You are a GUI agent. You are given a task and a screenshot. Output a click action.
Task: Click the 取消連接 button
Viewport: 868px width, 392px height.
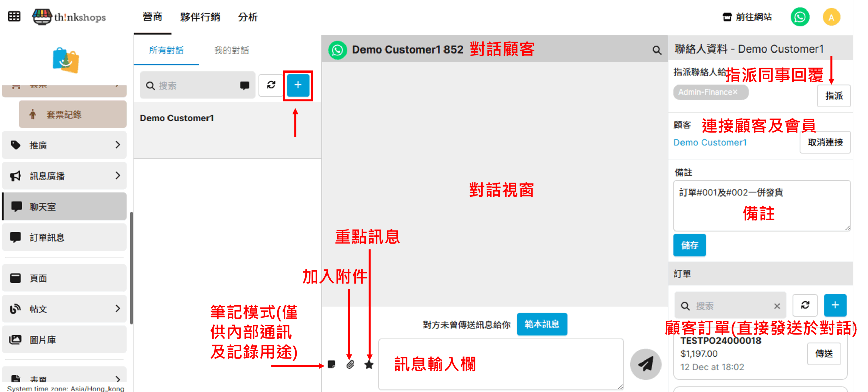pyautogui.click(x=825, y=142)
